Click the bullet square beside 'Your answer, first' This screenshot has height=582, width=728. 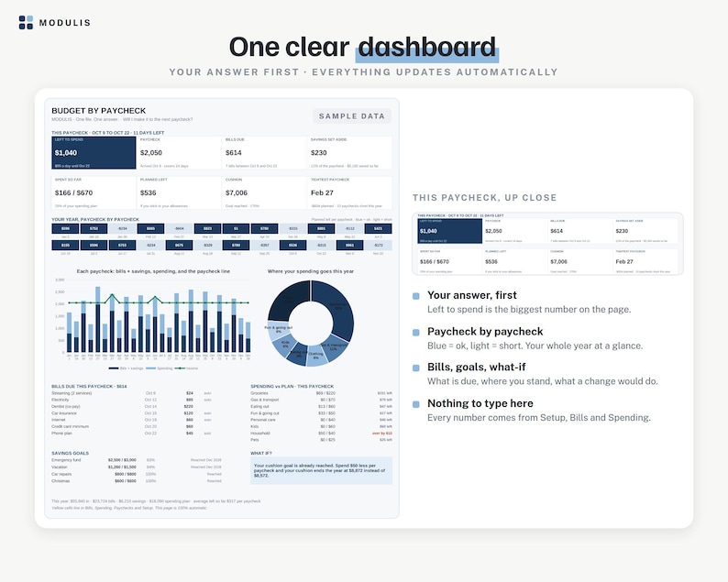(416, 296)
